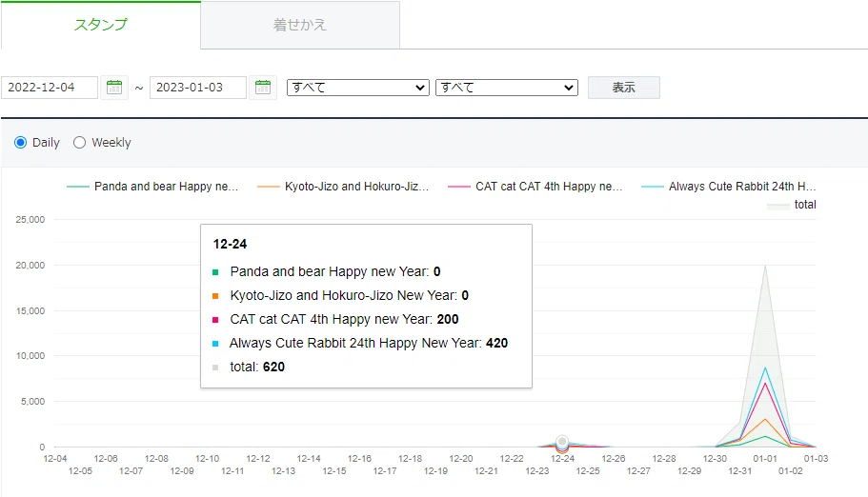The width and height of the screenshot is (868, 497).
Task: Switch to the スタンプ tab
Action: pos(101,25)
